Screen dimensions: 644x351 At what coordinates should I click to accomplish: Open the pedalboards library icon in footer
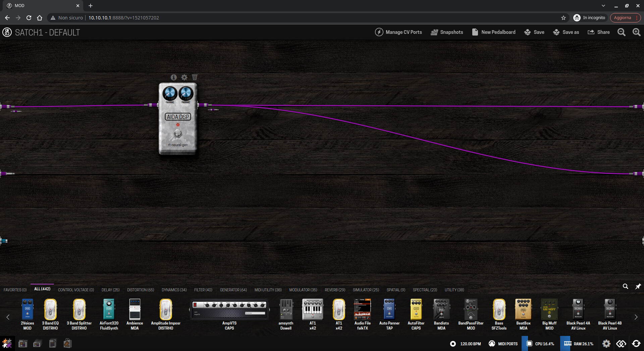pyautogui.click(x=23, y=344)
